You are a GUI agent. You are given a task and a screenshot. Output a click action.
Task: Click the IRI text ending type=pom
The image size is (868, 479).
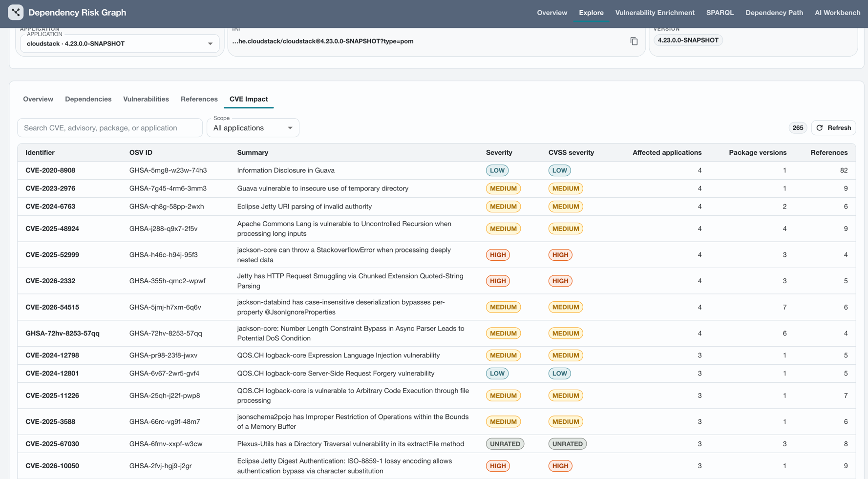[323, 41]
